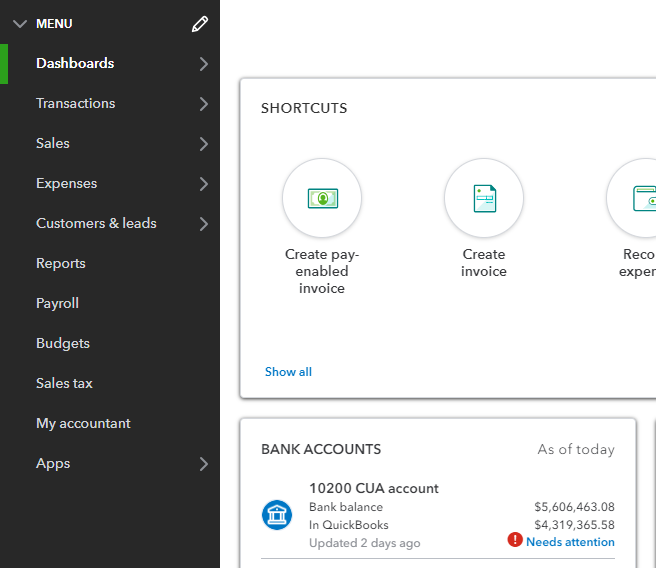Click the pencil edit menu icon
656x568 pixels.
click(200, 24)
